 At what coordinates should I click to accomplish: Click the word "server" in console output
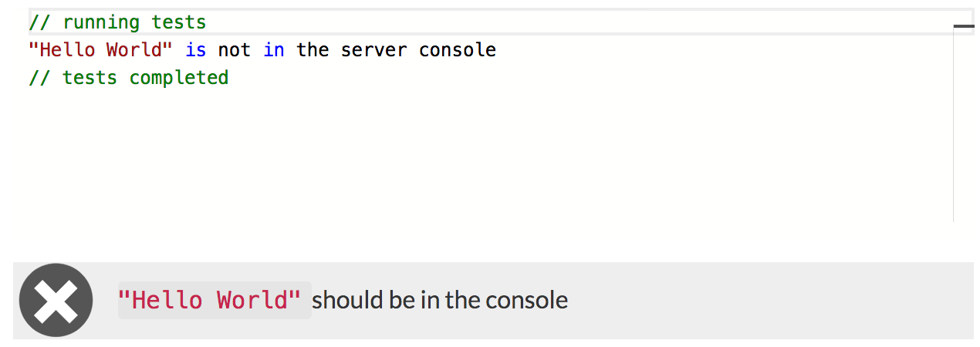pos(374,50)
